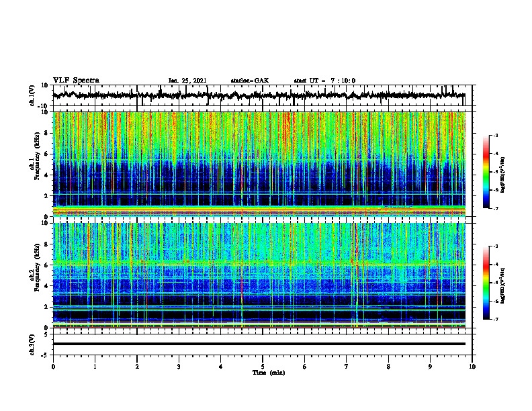Click the 8 kHz tick label of ch.1
The image size is (532, 411).
(x=46, y=133)
